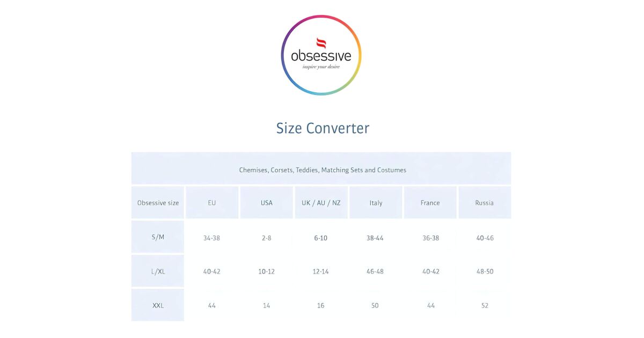Click the UK 16 size cell
Viewport: 644px width, 338px height.
tap(321, 305)
